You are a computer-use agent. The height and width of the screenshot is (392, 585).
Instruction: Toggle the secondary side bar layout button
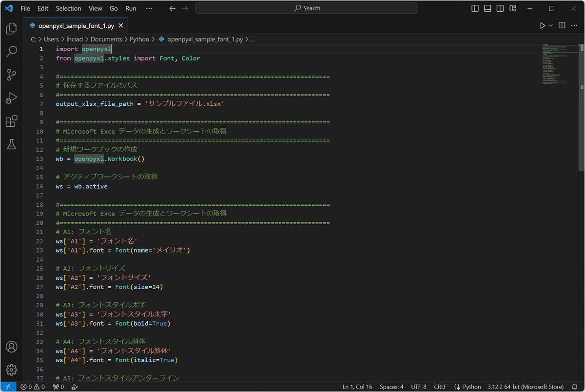coord(500,8)
